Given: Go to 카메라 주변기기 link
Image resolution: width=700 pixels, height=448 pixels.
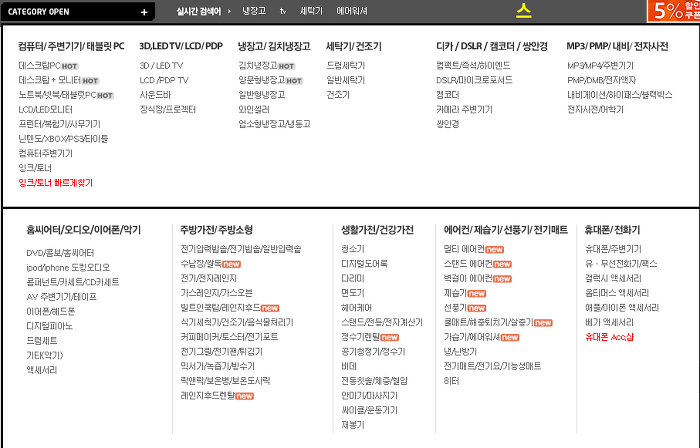Looking at the screenshot, I should 464,110.
